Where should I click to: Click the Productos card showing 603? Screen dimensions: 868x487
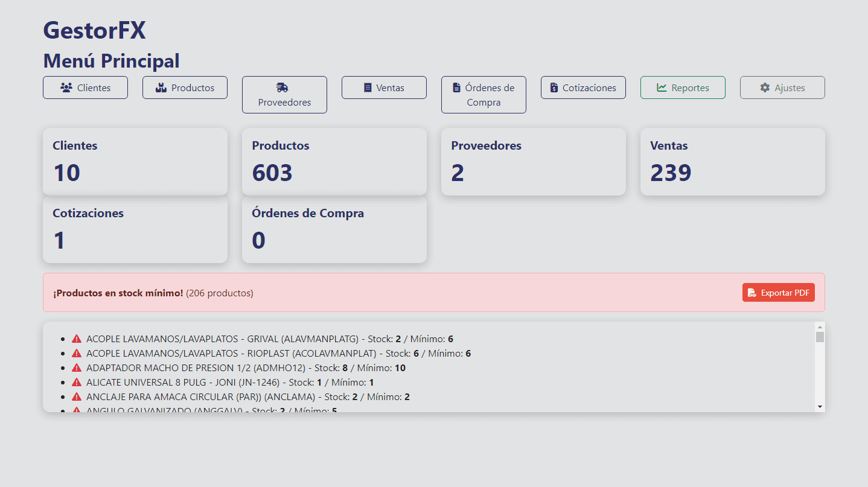[334, 161]
